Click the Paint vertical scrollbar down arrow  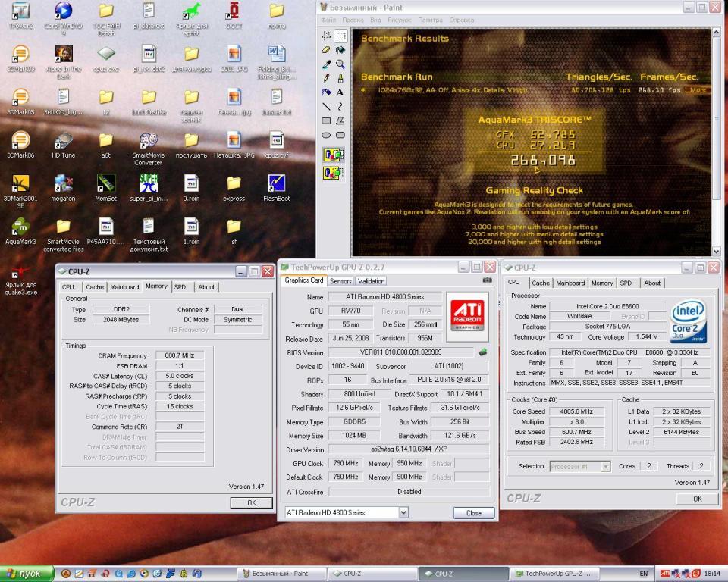pyautogui.click(x=717, y=251)
